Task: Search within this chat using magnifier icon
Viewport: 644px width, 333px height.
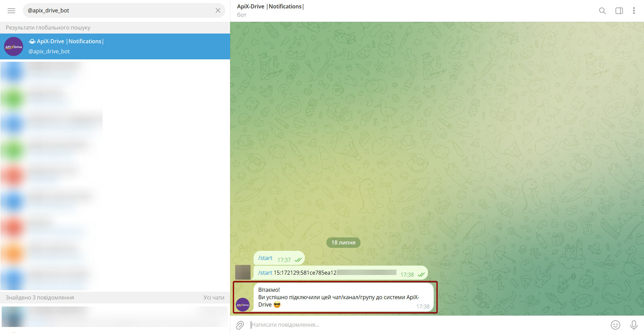Action: [x=602, y=11]
